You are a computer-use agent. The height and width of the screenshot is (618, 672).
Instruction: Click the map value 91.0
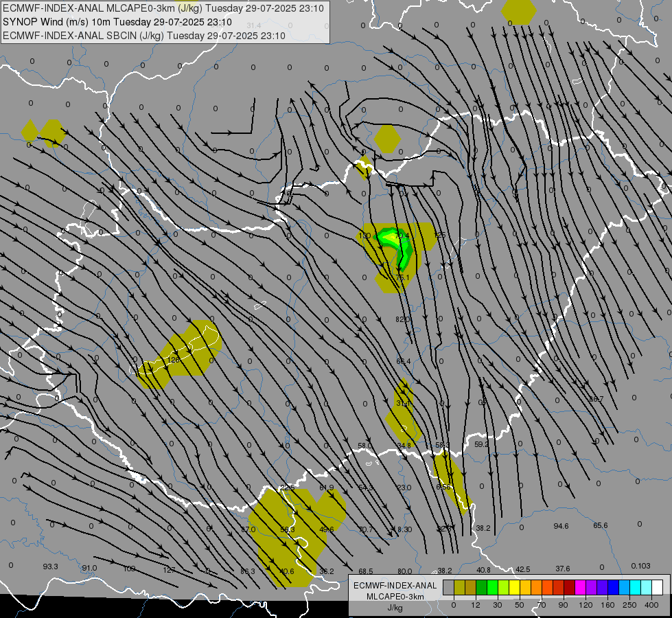click(x=89, y=568)
